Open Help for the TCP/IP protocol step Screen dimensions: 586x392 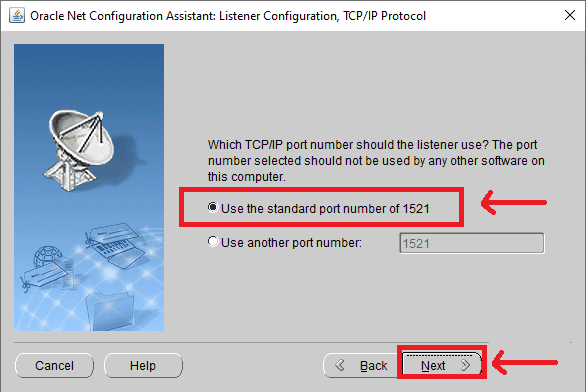[143, 365]
